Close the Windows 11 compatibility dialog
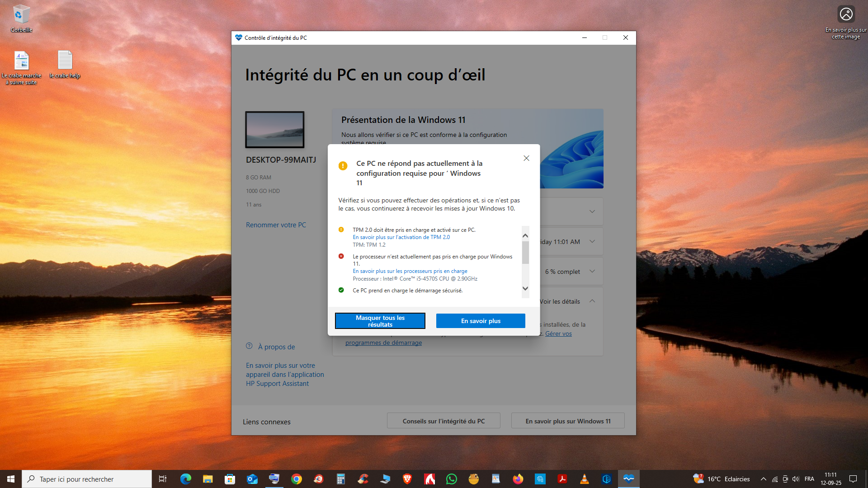 [526, 158]
